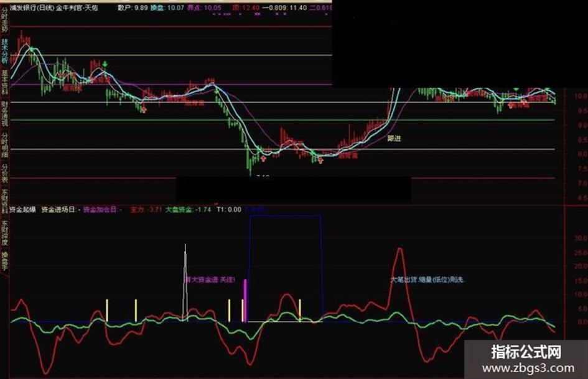Click the 大笔出货 缩量(低位)则洗 annotation
This screenshot has height=379, width=588.
coord(427,279)
